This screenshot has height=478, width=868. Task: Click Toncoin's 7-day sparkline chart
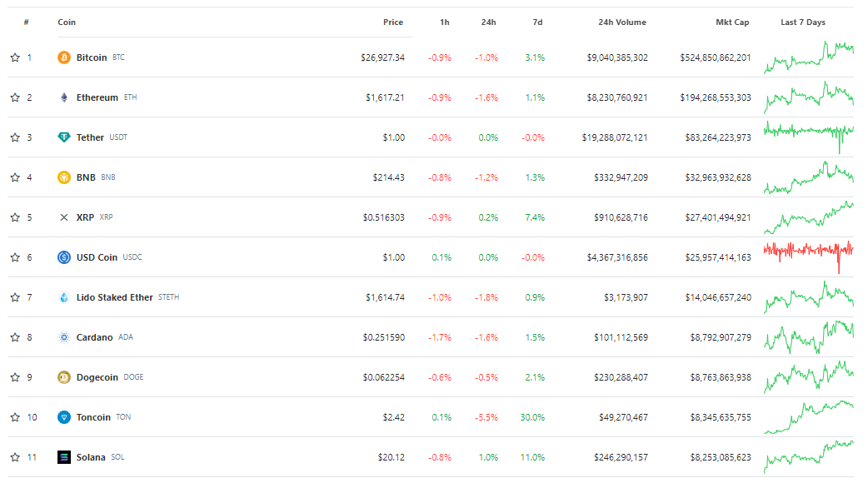click(x=809, y=417)
